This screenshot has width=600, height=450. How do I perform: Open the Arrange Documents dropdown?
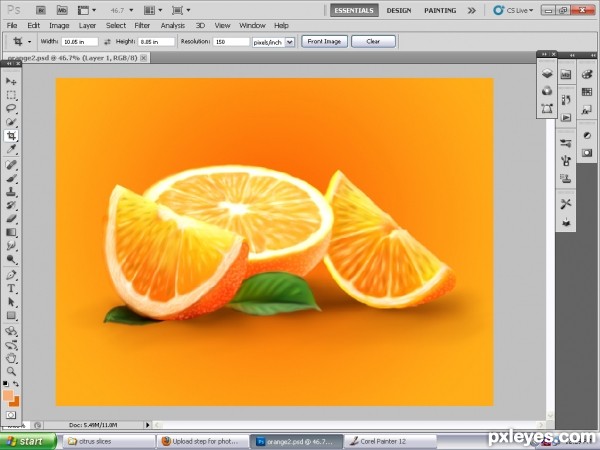(153, 10)
